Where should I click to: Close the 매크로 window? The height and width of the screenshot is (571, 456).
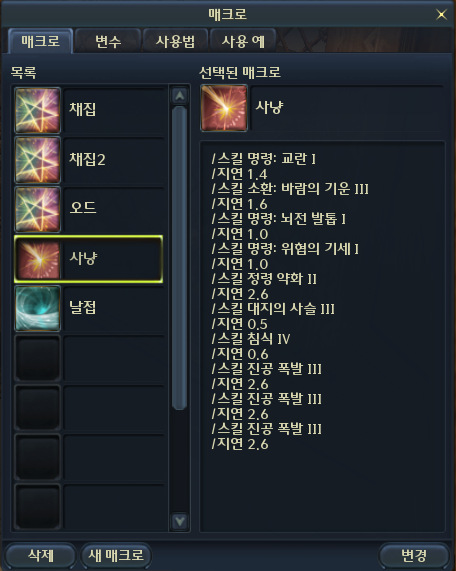441,14
